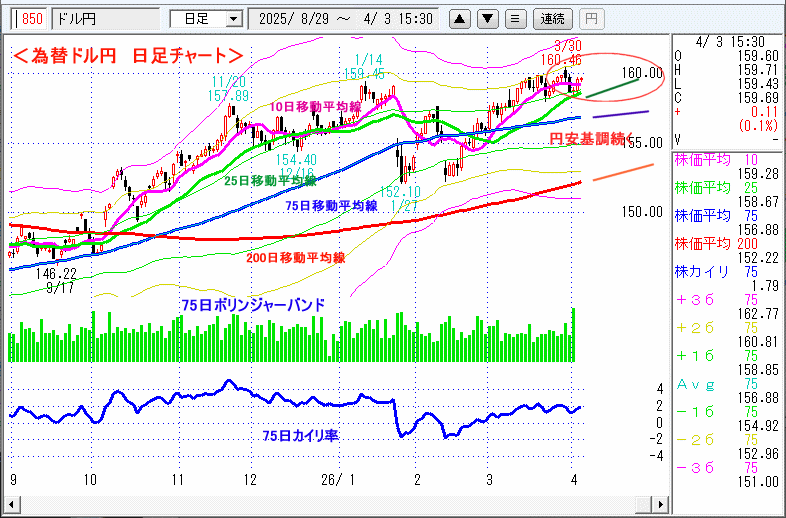Click the chart title 為替ドル円 日足チャート
This screenshot has width=786, height=518.
pyautogui.click(x=128, y=55)
